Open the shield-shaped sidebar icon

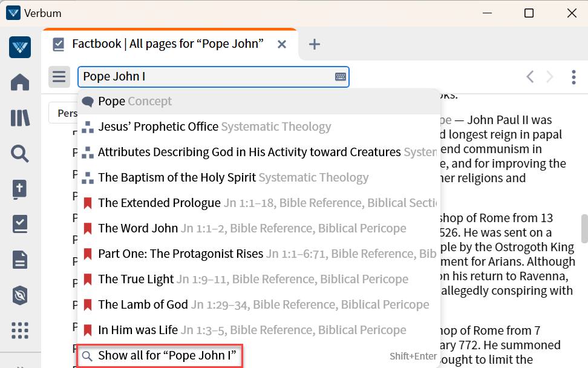pos(20,295)
